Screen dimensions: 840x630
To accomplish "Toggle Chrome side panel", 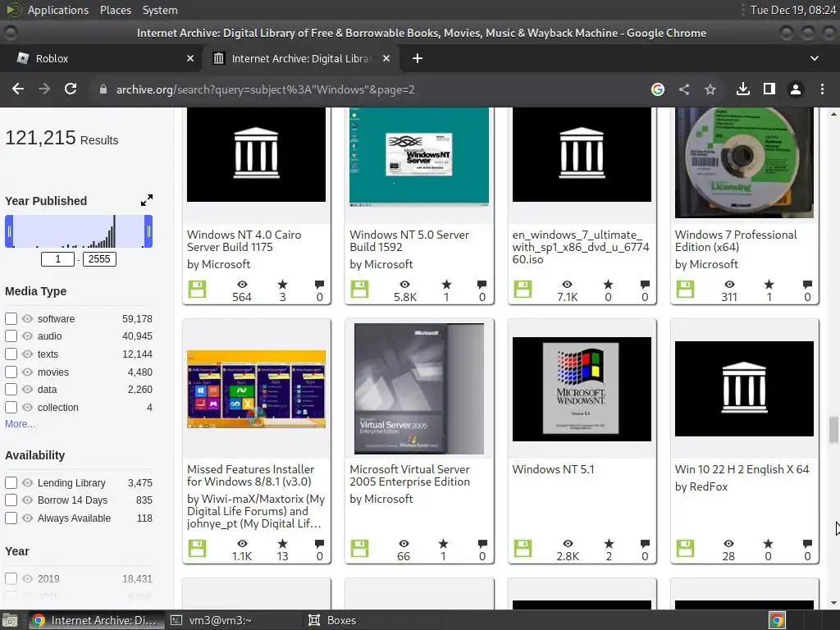I will point(769,89).
